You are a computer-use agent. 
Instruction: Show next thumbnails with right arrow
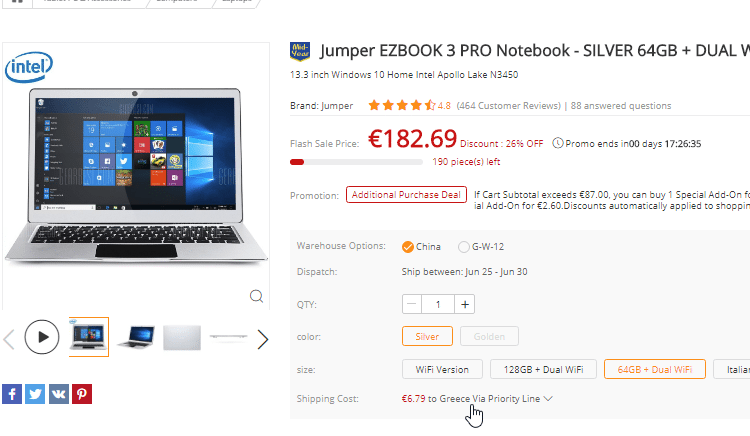(263, 339)
